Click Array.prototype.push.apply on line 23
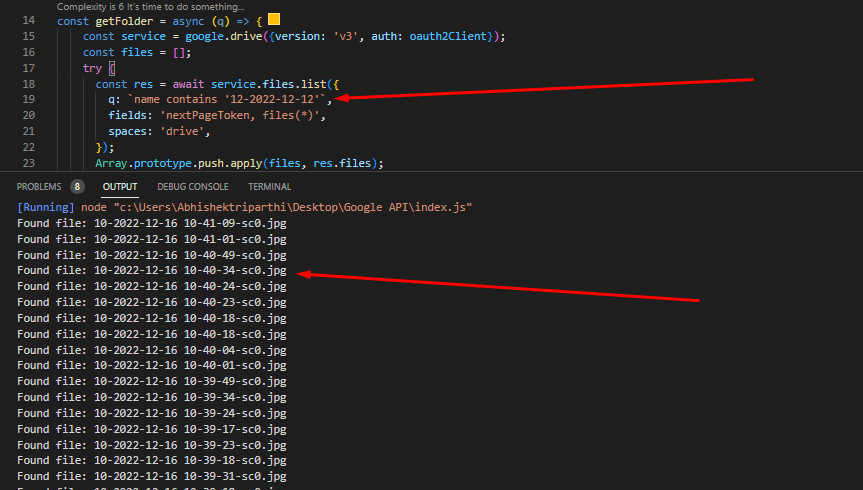Viewport: 863px width, 490px height. [x=179, y=164]
